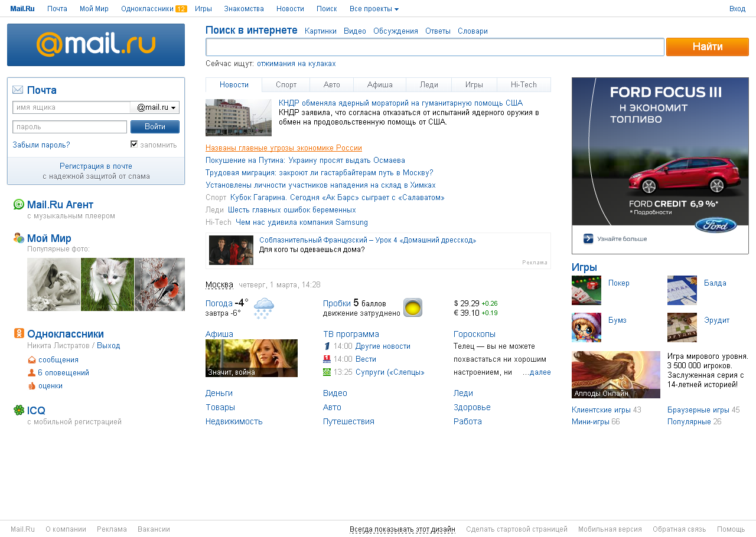Click the Одноклассники notification badge 12
This screenshot has height=537, width=756.
[181, 9]
